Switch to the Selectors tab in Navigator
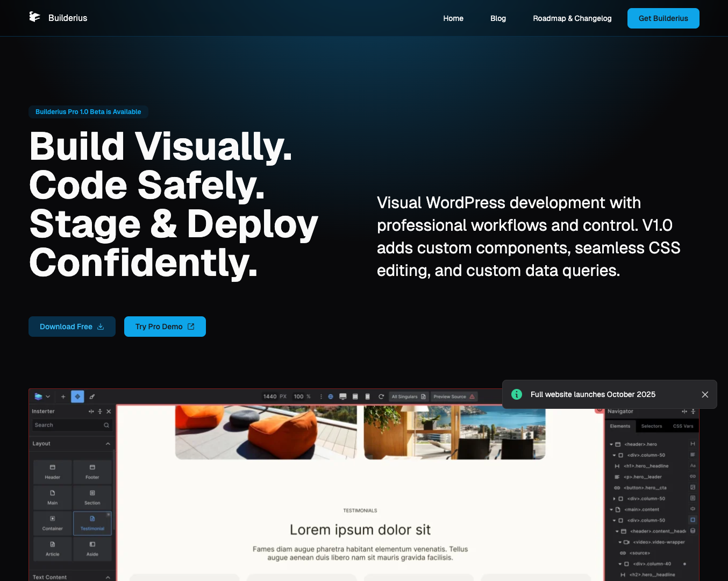Image resolution: width=728 pixels, height=581 pixels. click(x=652, y=426)
